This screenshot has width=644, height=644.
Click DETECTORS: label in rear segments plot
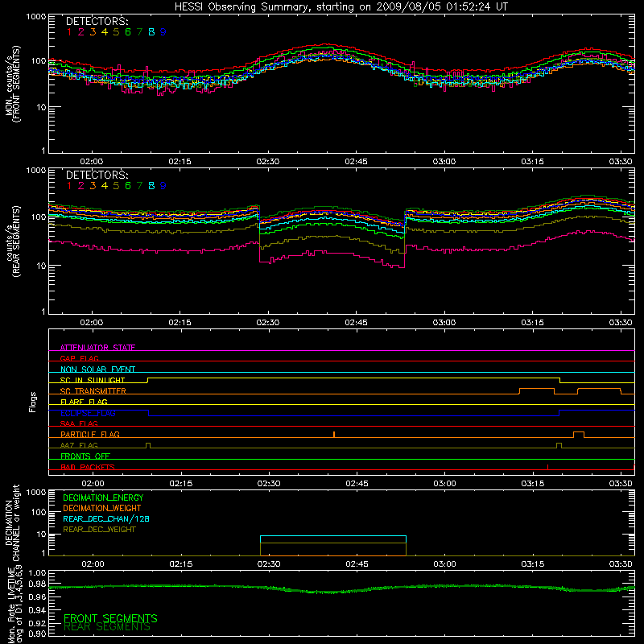(97, 175)
